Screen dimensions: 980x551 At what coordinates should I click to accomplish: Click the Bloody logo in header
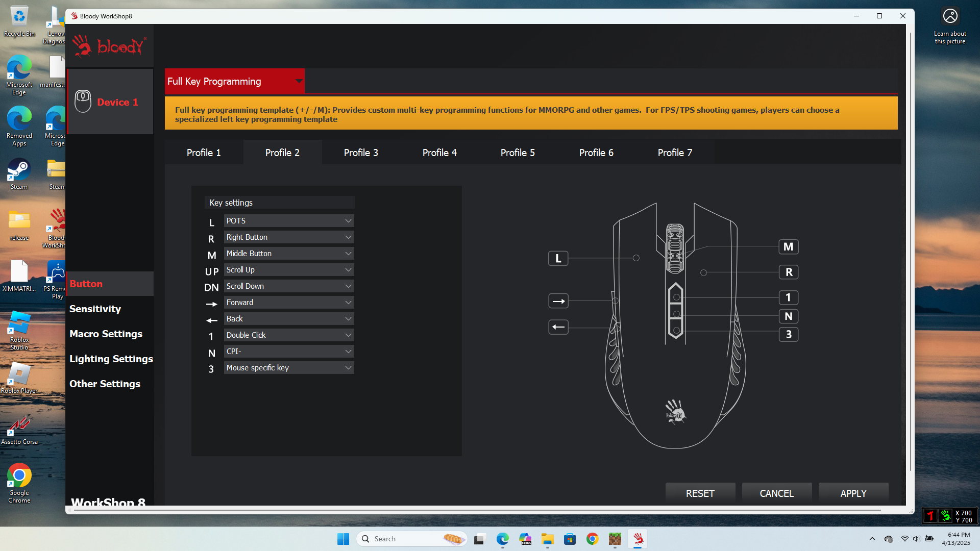(x=109, y=46)
